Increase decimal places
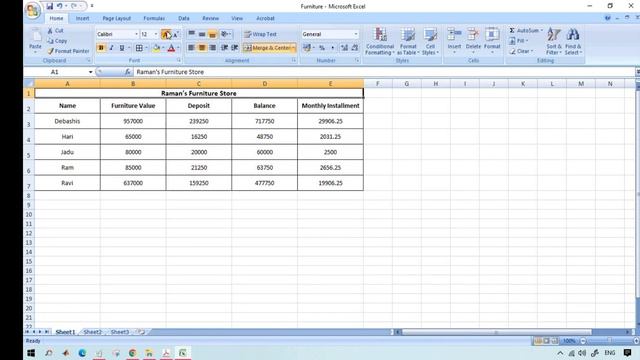 point(344,48)
